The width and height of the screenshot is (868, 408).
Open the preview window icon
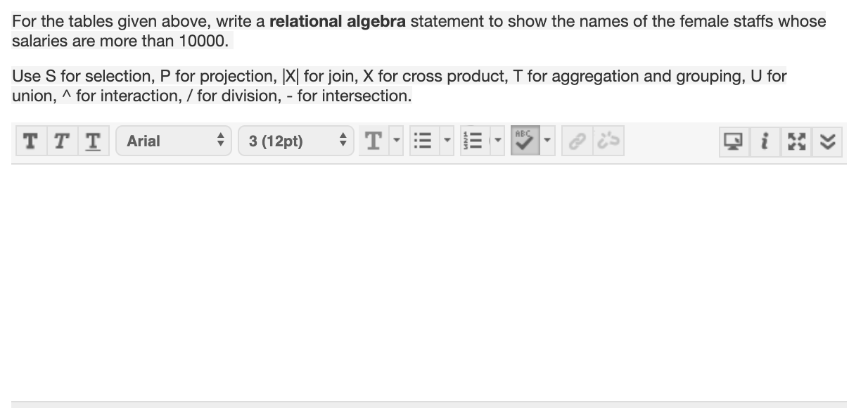coord(733,141)
